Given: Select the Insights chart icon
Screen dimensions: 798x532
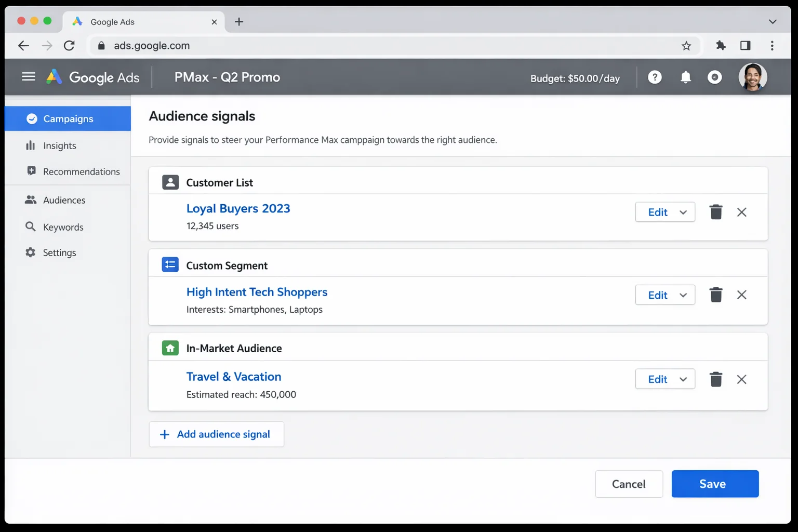Looking at the screenshot, I should click(32, 145).
